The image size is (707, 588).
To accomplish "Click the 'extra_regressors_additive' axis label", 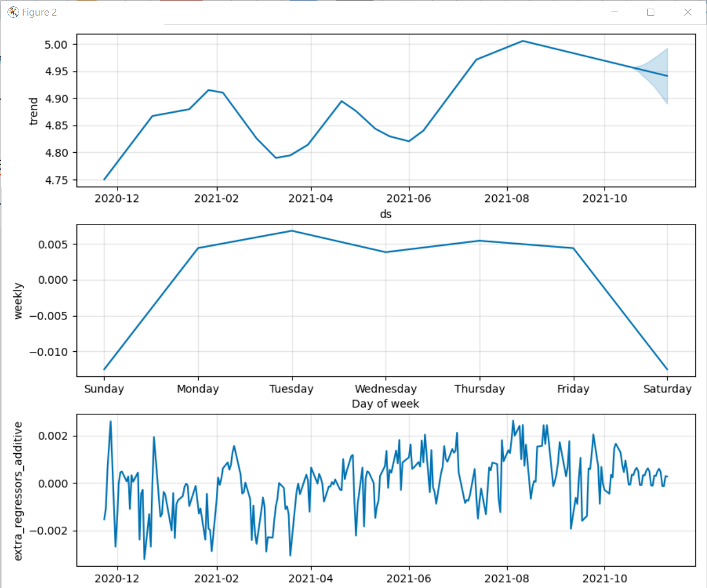I will tap(18, 491).
